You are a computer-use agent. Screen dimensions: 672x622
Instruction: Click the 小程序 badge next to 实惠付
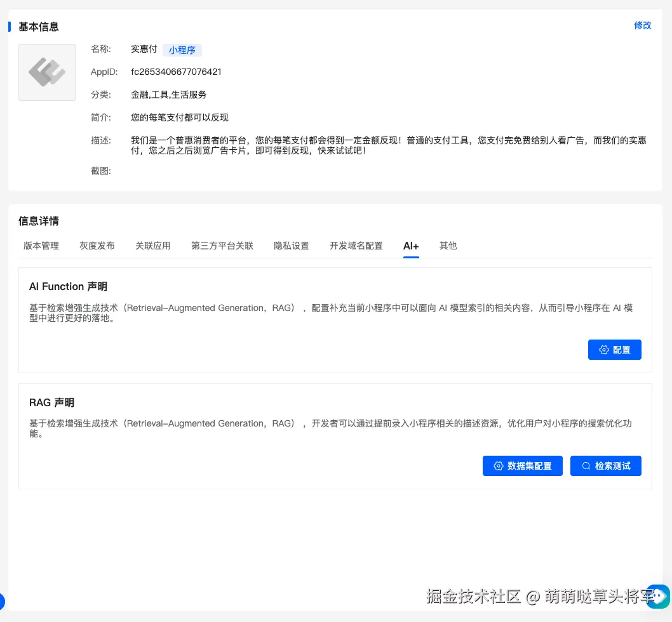182,50
